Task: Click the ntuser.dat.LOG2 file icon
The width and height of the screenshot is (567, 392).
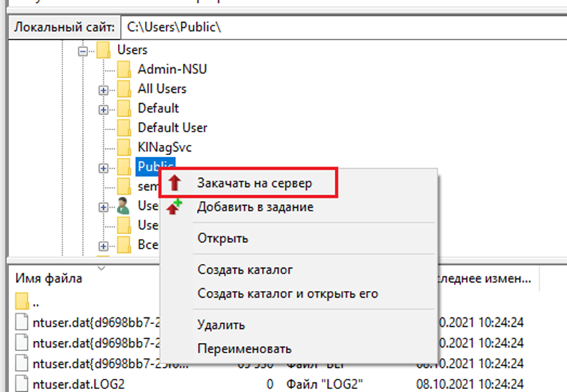Action: 22,383
